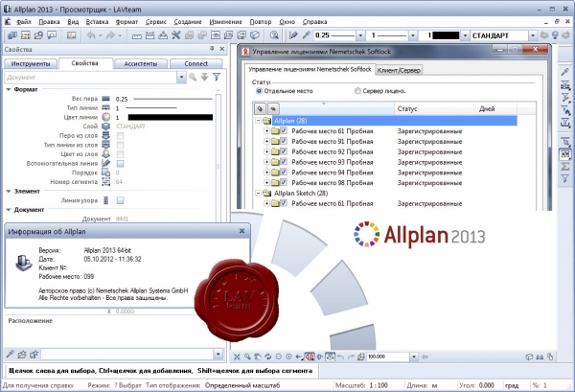Click the funnel filter icon on the right sidebar

pyautogui.click(x=565, y=178)
